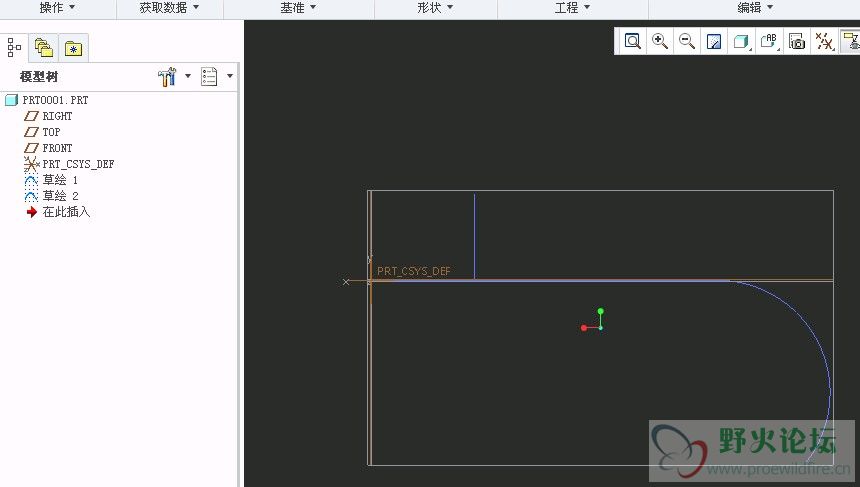Click the PRT0001.PRT part cube icon
Screen dimensions: 860x487
pos(12,100)
